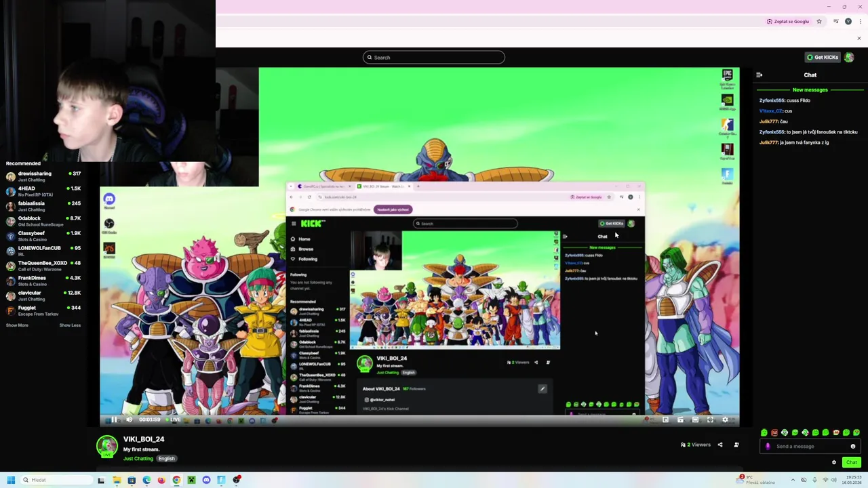Pause the live stream playback
Viewport: 868px width, 488px height.
point(114,420)
